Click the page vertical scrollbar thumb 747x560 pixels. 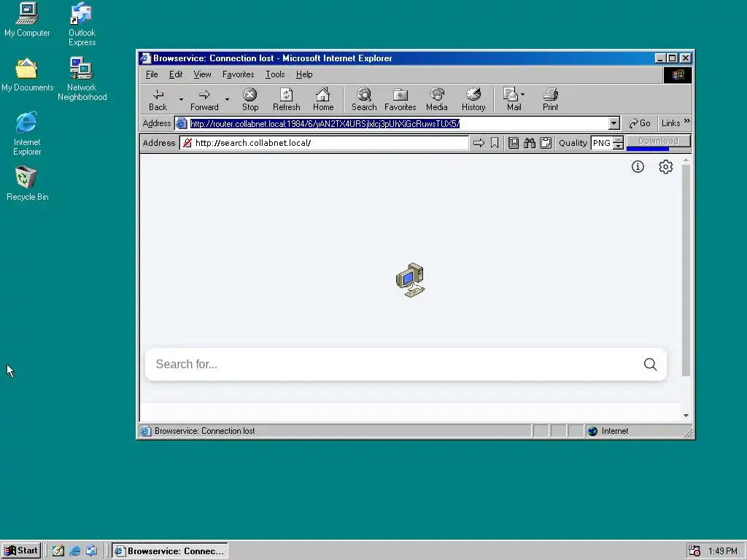[686, 271]
